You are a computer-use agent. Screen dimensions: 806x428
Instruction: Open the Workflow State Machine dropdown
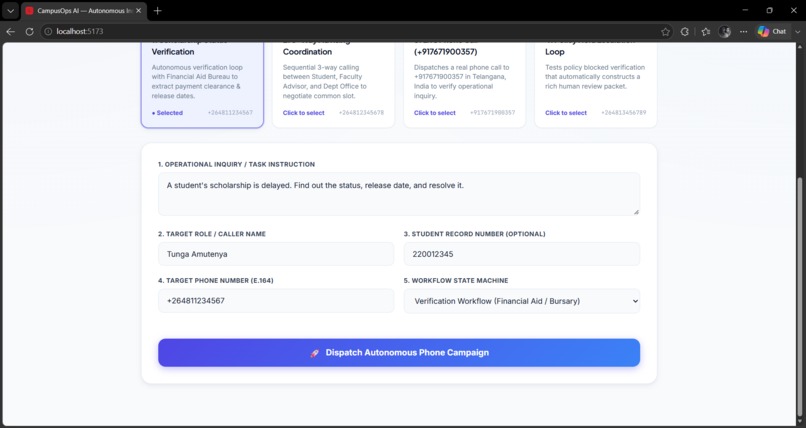[522, 301]
